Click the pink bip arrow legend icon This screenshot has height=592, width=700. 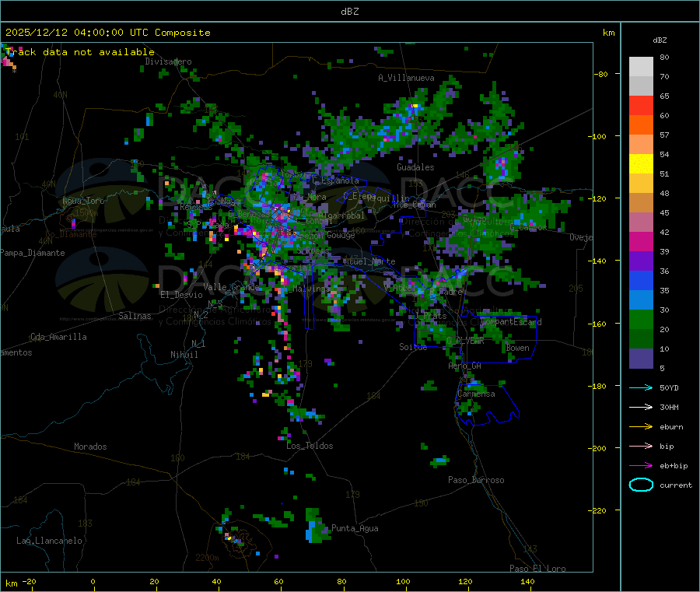click(x=641, y=446)
